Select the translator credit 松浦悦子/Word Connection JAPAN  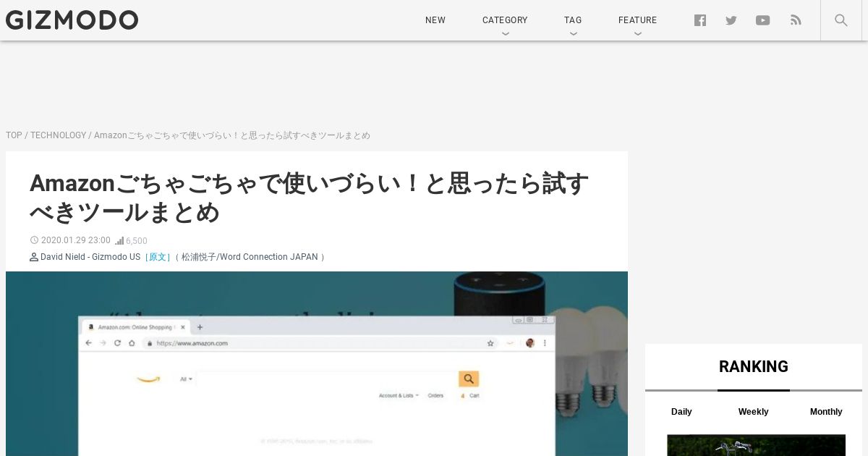click(250, 257)
